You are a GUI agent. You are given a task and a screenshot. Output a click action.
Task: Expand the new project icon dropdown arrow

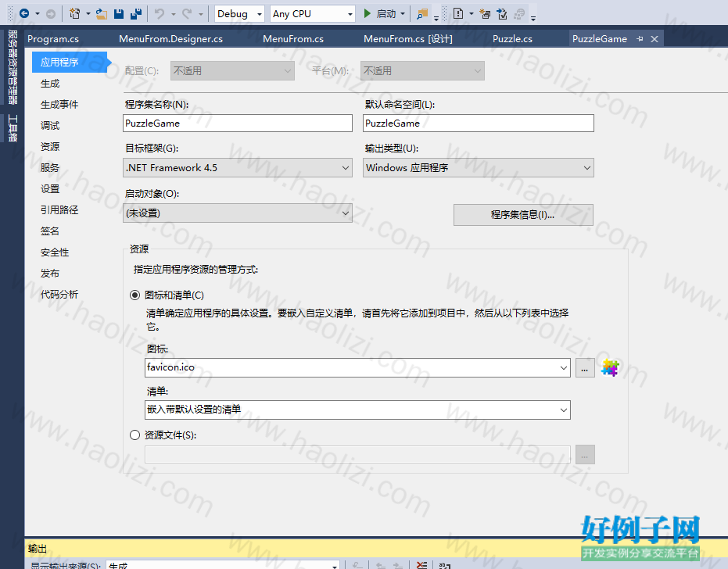tap(88, 14)
